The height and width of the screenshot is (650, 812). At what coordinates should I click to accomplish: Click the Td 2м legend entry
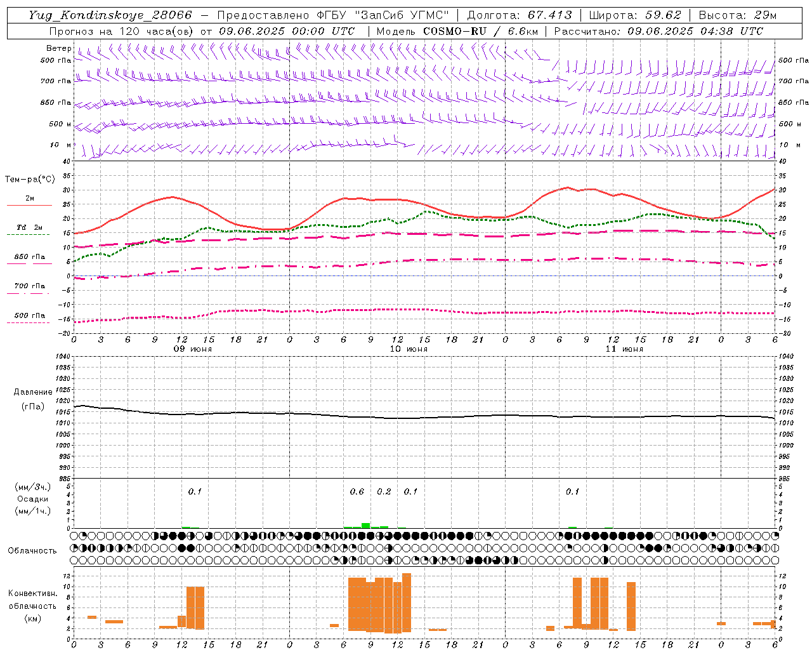pos(29,227)
